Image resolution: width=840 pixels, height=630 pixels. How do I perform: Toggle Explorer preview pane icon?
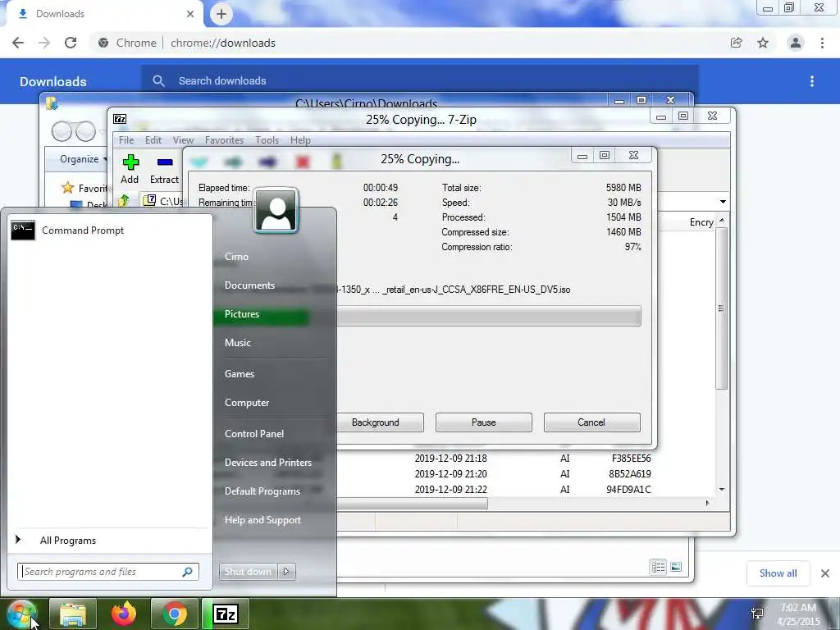tap(676, 567)
